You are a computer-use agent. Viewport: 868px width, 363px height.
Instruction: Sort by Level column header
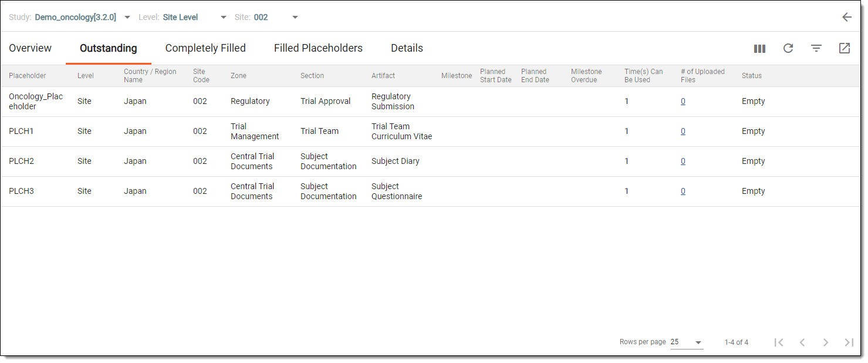86,76
